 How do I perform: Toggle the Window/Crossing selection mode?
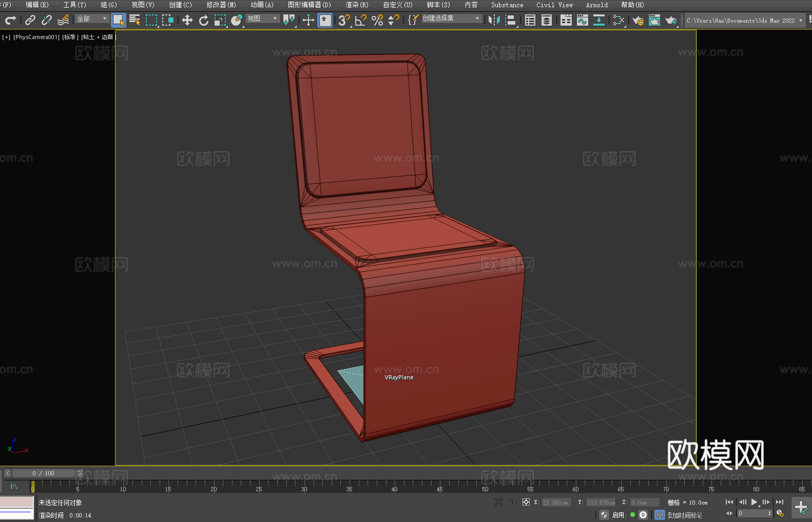[168, 20]
